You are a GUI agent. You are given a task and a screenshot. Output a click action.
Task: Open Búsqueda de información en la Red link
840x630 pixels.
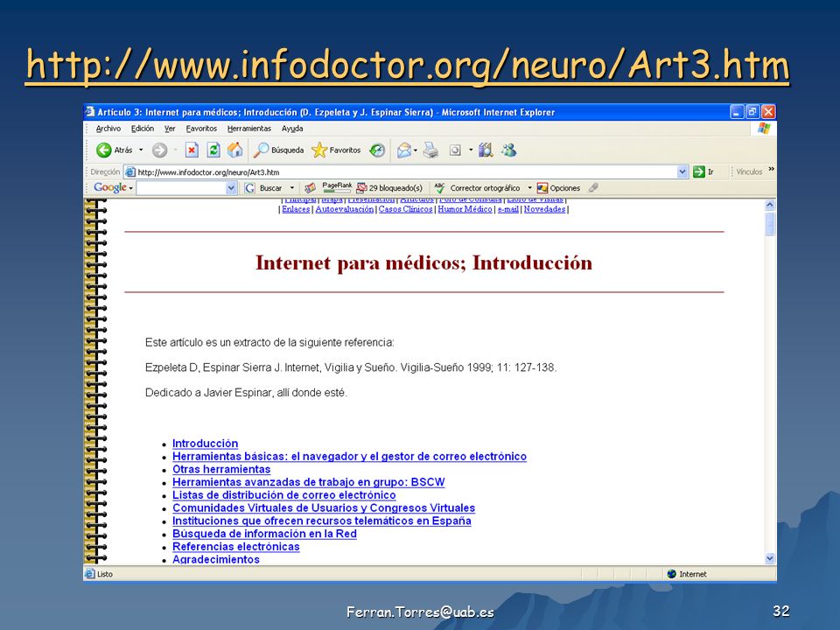[264, 534]
